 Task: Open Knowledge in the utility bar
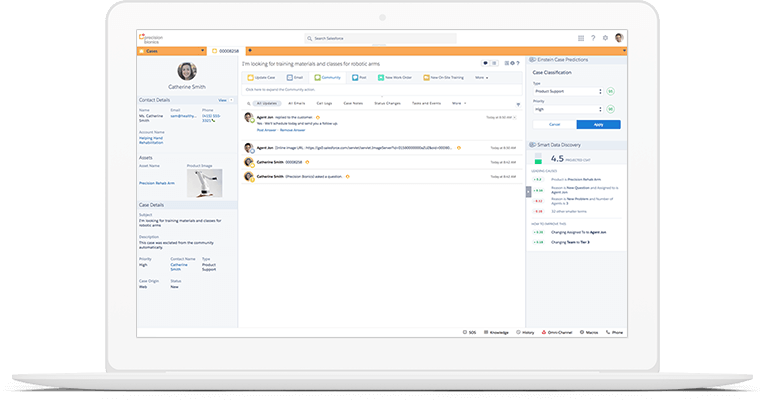click(x=496, y=331)
